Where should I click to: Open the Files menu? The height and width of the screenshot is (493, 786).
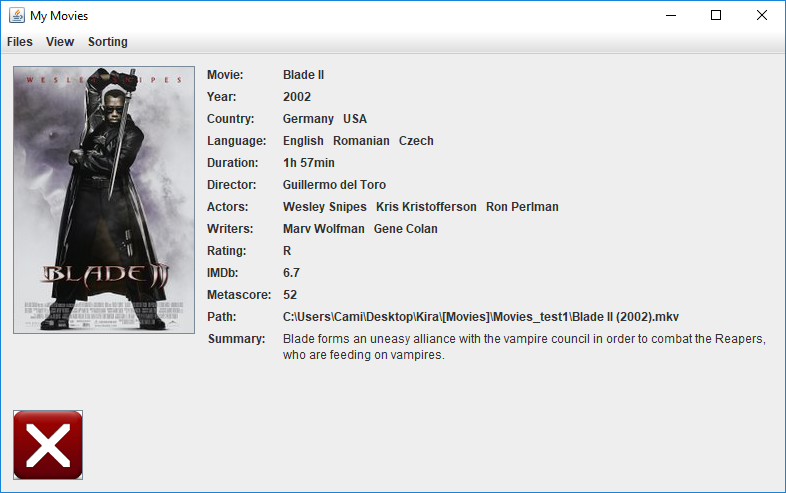click(20, 42)
